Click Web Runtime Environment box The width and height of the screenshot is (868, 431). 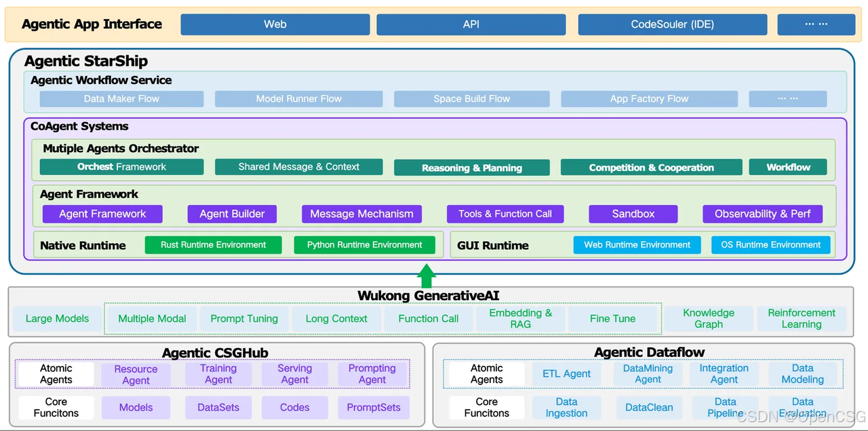637,245
